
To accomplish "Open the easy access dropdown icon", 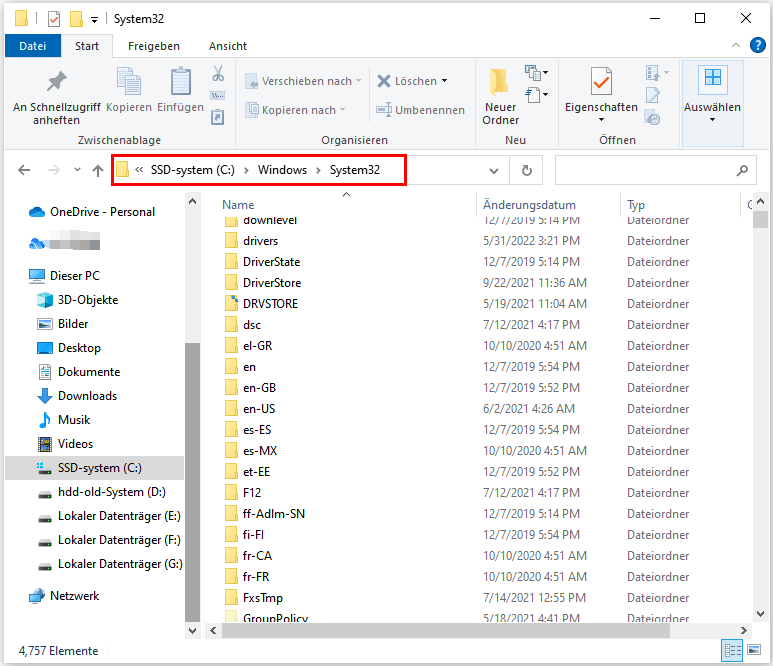I will point(536,94).
